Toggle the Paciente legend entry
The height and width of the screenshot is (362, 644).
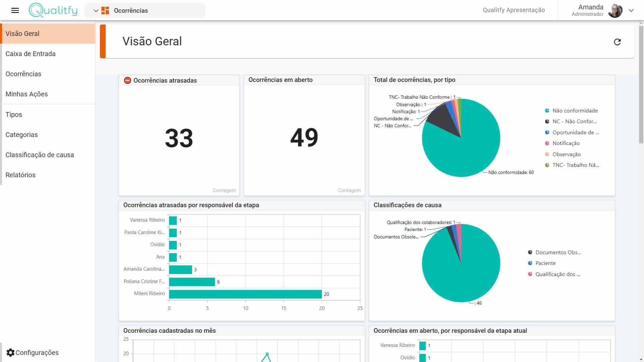tap(545, 263)
